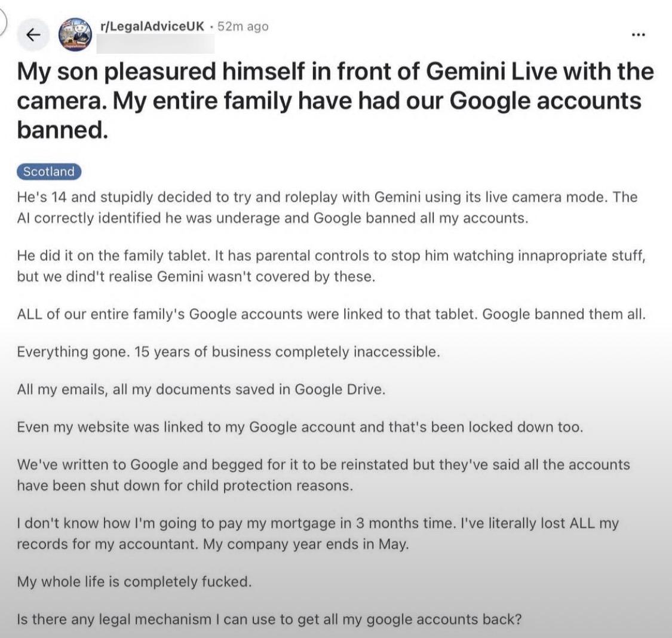Image resolution: width=672 pixels, height=638 pixels.
Task: Click the post title about Gemini Live
Action: point(335,100)
